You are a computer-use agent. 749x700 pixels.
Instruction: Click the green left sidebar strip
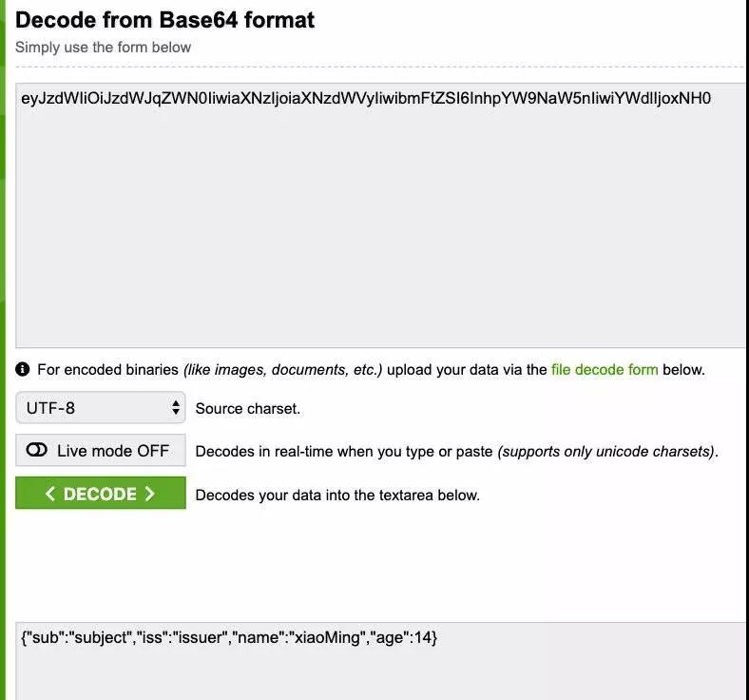pyautogui.click(x=3, y=350)
